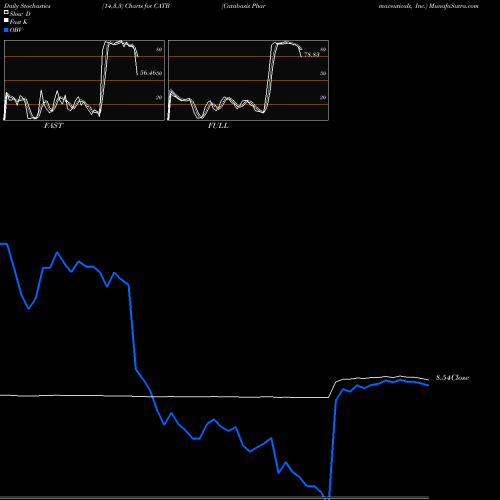Viewport: 500px width, 500px height.
Task: Click the FULL chart label
Action: 218,126
